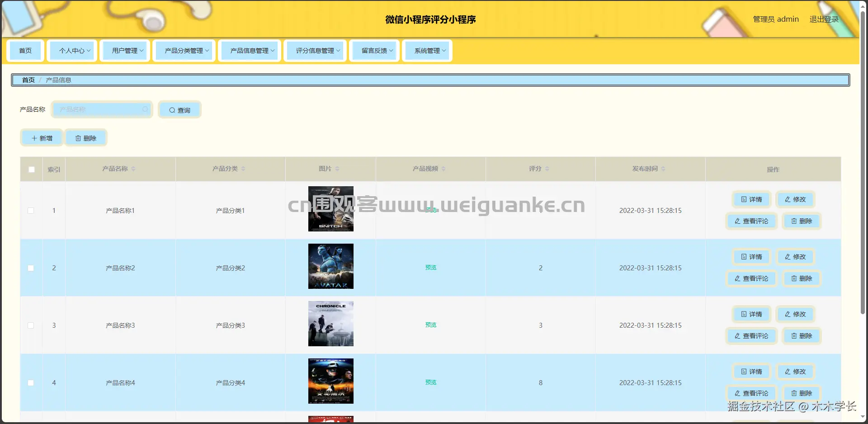Open the Snitch poster thumbnail in row 1
The image size is (868, 424).
331,209
